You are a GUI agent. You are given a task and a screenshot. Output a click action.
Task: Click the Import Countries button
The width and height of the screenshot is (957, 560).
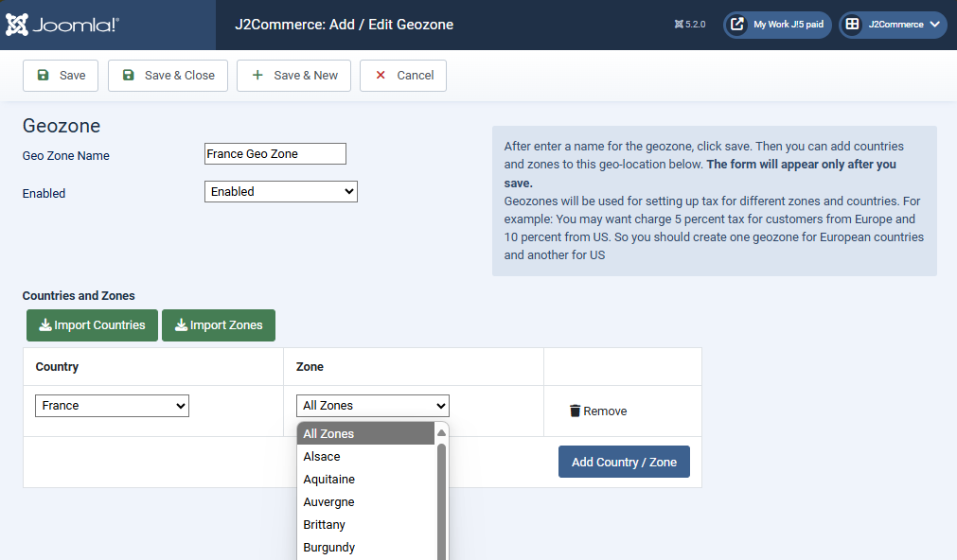tap(92, 325)
